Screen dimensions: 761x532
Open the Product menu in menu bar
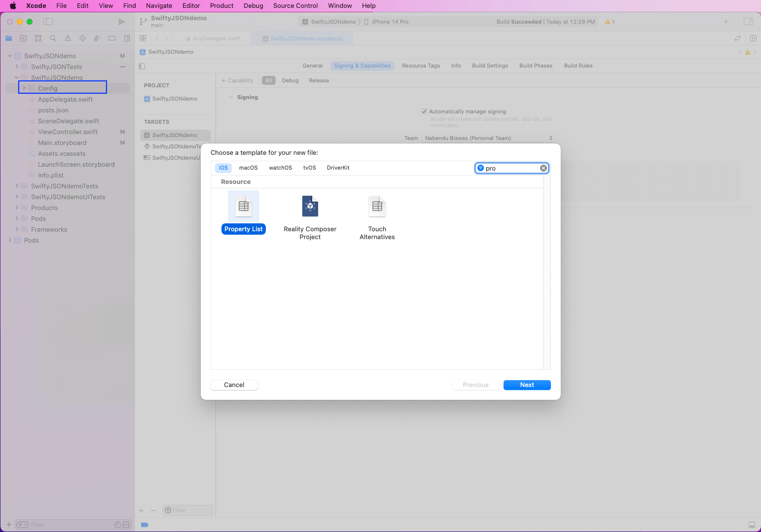(221, 6)
